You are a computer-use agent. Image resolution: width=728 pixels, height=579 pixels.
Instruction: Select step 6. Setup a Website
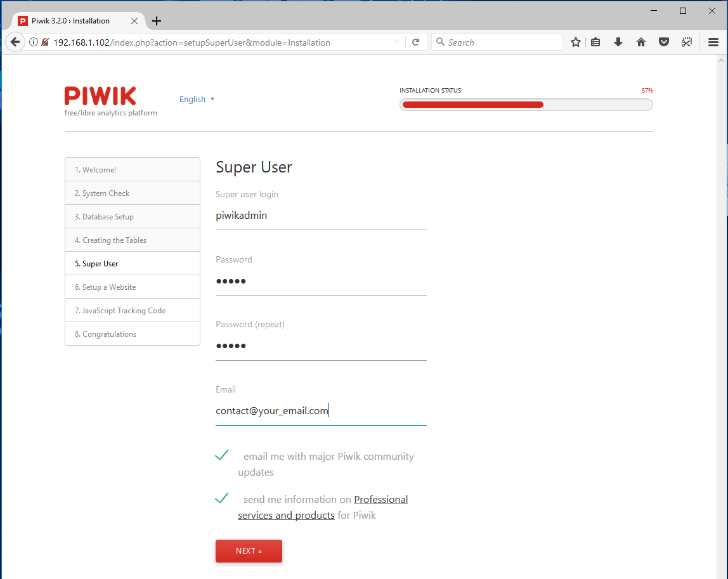point(133,287)
